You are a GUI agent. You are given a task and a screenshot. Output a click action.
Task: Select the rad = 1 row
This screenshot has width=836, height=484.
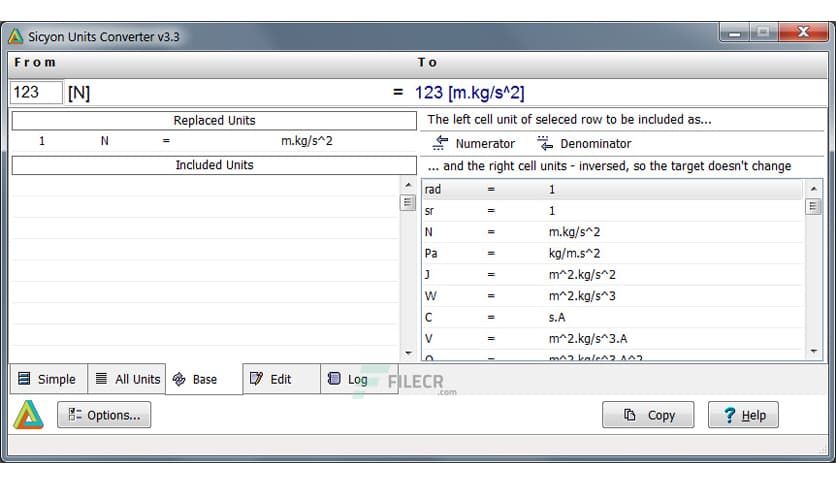point(612,189)
